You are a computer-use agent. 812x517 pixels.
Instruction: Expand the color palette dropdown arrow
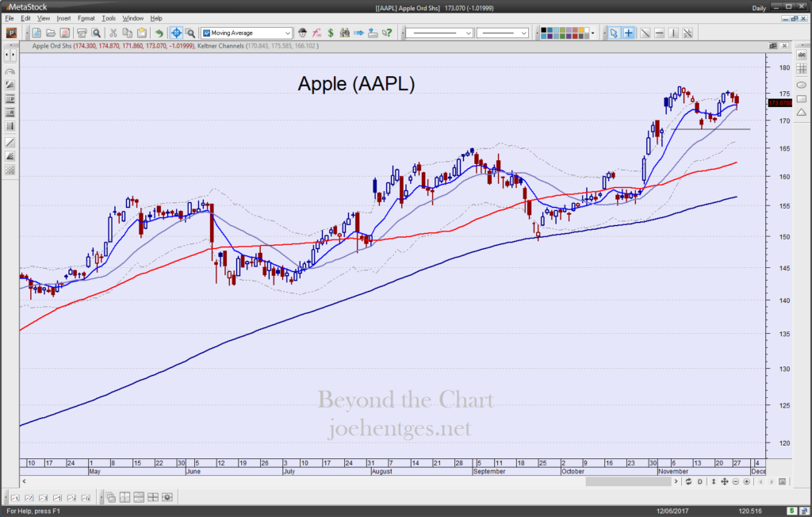point(593,33)
